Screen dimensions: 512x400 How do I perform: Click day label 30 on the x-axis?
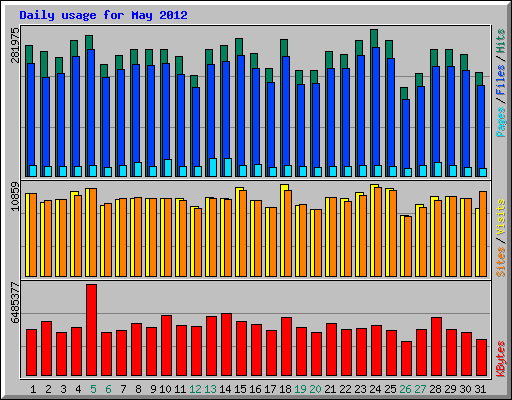(x=465, y=389)
